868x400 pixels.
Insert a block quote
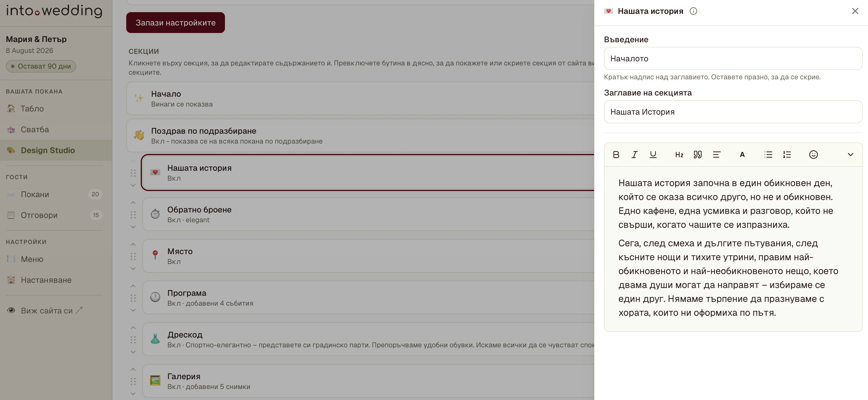coord(697,155)
